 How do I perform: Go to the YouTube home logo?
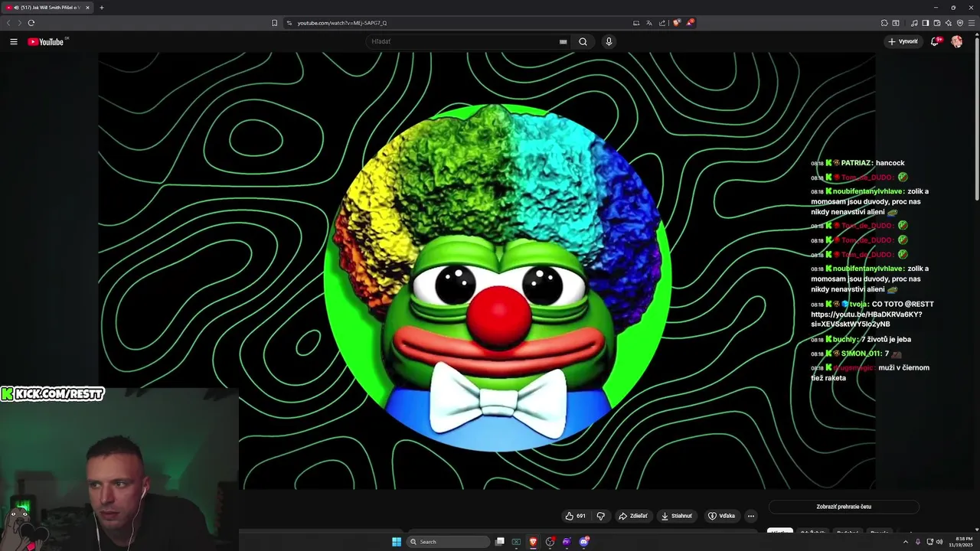[x=46, y=42]
